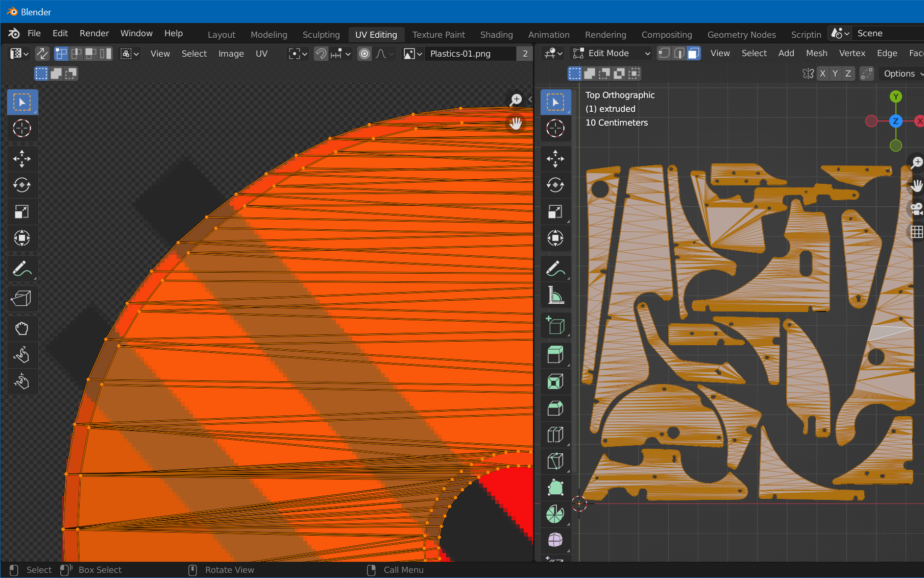Open the Mesh menu in 3D viewport
The image size is (924, 578).
coord(816,53)
